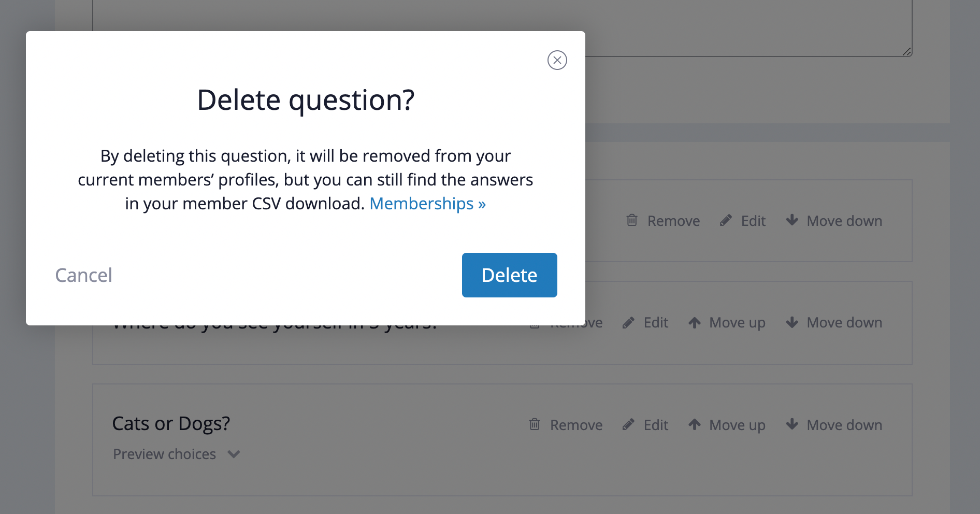Click Edit text for Cats or Dogs
This screenshot has height=514, width=980.
click(656, 425)
